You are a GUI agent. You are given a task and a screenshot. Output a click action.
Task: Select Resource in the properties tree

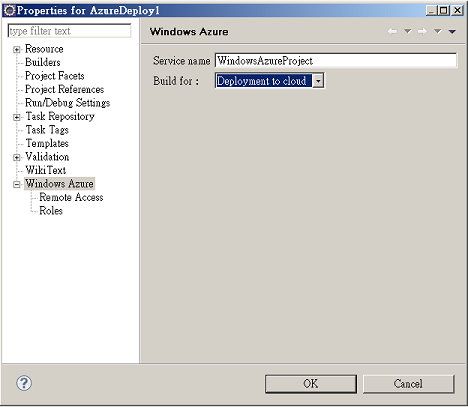[44, 49]
